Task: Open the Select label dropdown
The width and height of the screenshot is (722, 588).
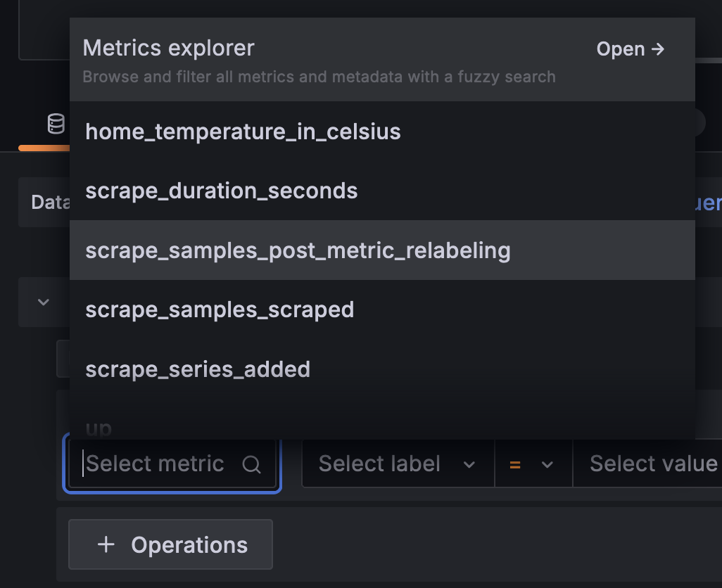Action: coord(398,464)
